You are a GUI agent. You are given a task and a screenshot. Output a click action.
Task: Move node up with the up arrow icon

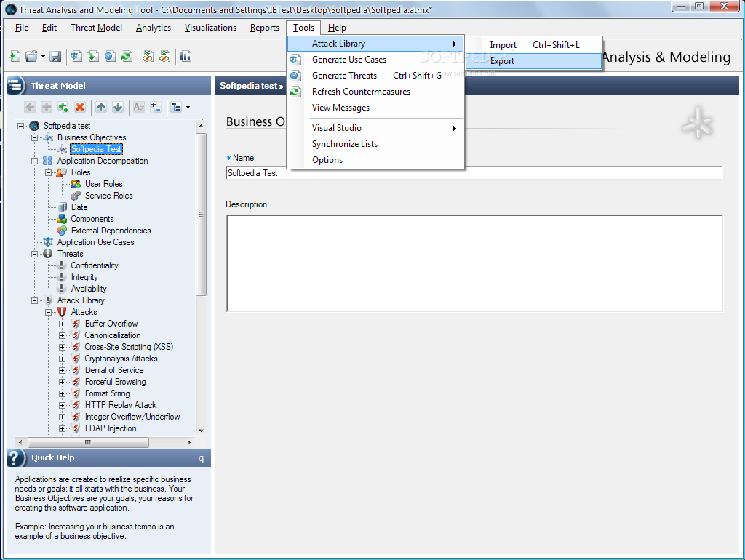click(x=100, y=108)
